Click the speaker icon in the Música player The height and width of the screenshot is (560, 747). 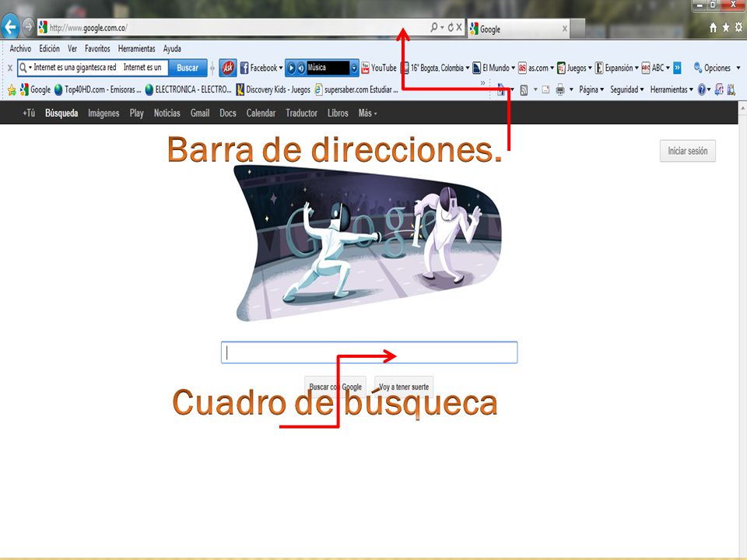pyautogui.click(x=301, y=68)
